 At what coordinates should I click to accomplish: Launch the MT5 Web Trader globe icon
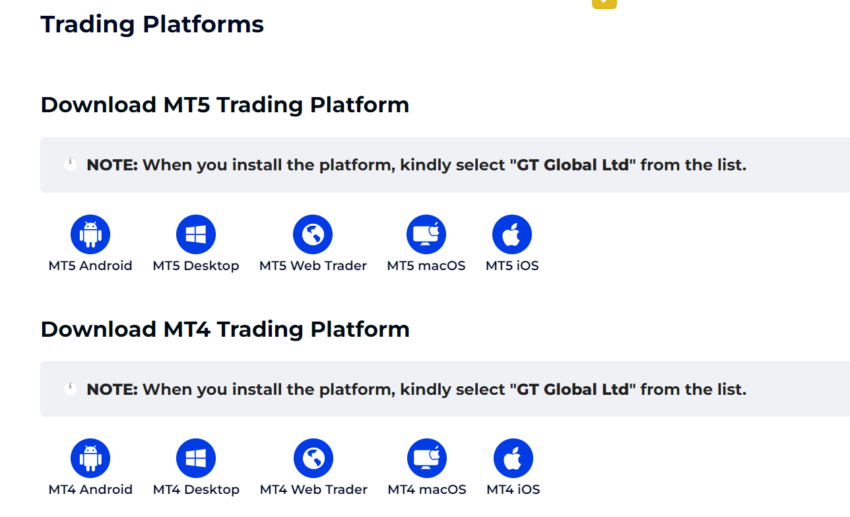click(313, 234)
